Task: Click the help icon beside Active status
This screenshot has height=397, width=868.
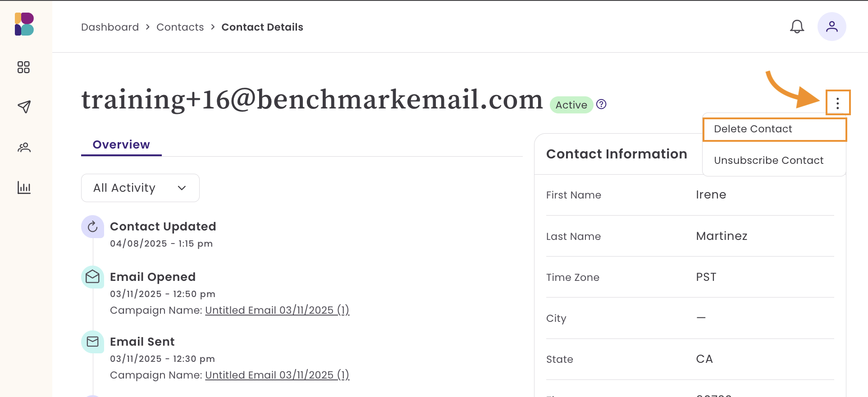Action: 601,104
